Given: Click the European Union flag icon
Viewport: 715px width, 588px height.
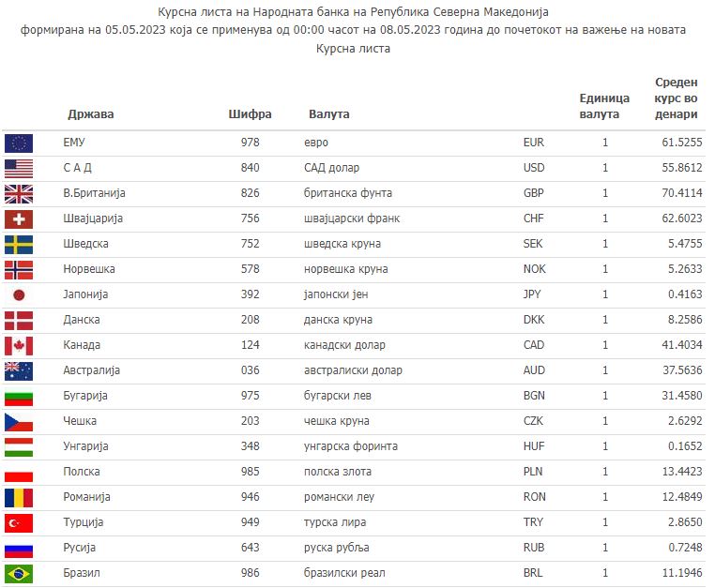Looking at the screenshot, I should (x=19, y=143).
